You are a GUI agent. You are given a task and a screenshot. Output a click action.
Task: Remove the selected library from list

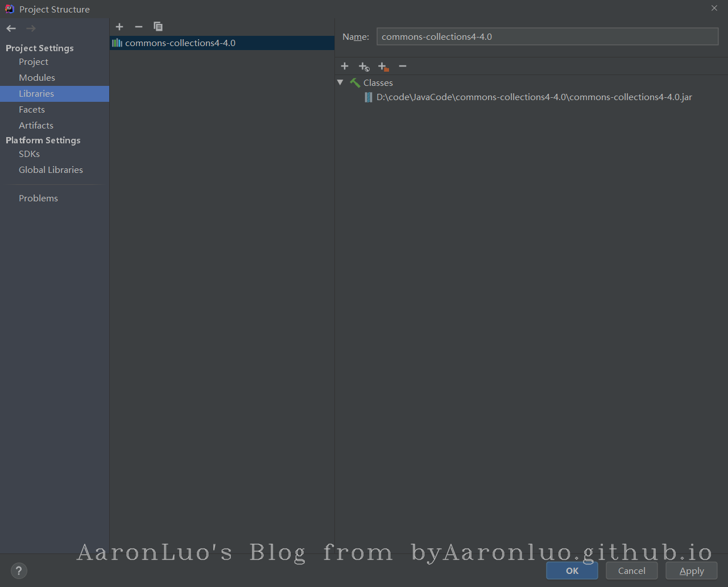138,27
